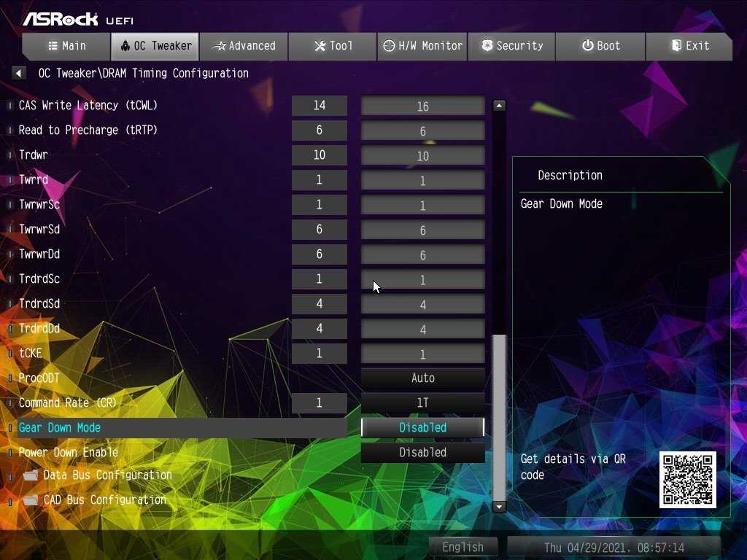
Task: Open the ProcODT Auto dropdown
Action: tap(423, 378)
